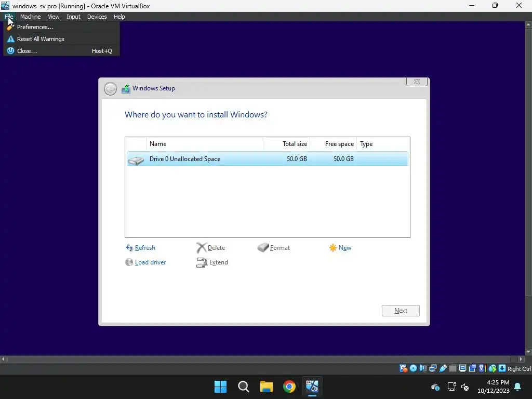Choose Preferences… from File menu
This screenshot has height=399, width=532.
tap(61, 27)
